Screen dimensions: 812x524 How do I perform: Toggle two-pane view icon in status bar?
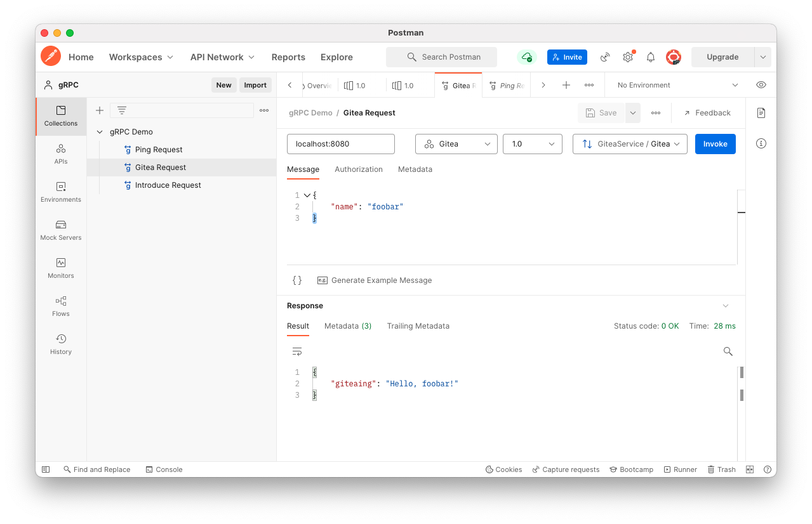[x=750, y=469]
